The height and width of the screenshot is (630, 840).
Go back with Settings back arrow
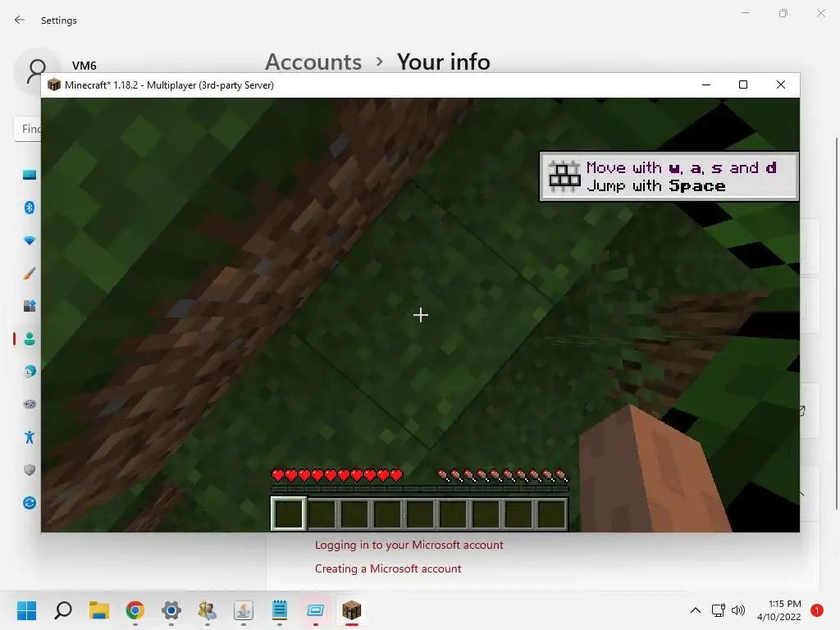[x=20, y=20]
